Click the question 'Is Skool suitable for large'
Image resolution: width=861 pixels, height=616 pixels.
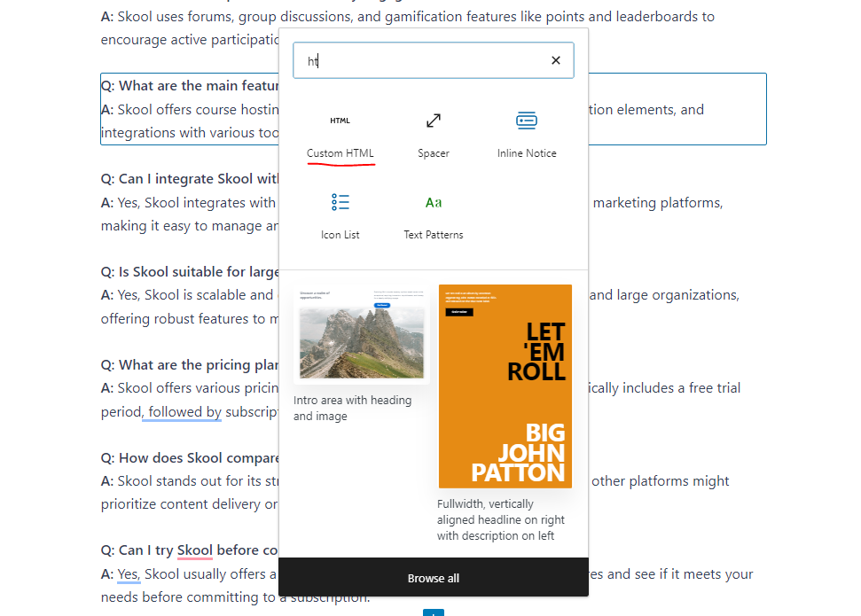(190, 272)
